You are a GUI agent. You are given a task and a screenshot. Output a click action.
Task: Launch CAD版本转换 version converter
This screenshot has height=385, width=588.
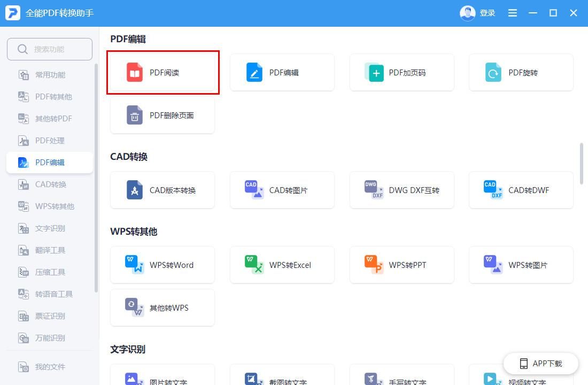[x=163, y=190]
